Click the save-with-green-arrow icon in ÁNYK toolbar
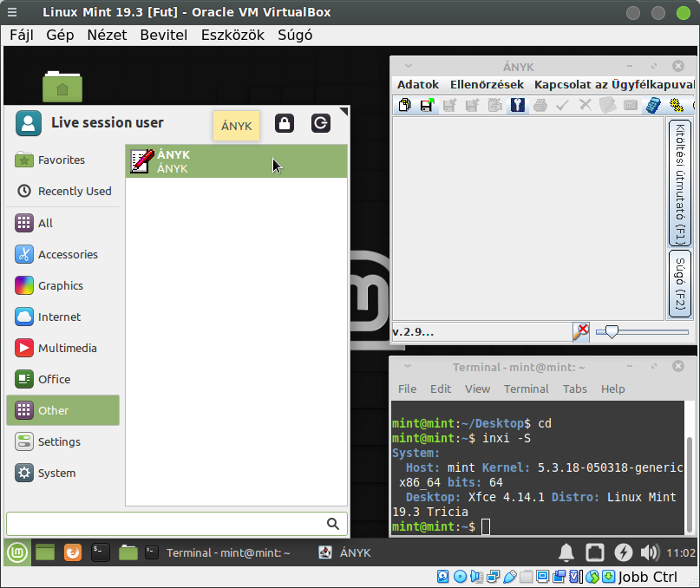Screen dimensions: 700x588 coord(428,105)
